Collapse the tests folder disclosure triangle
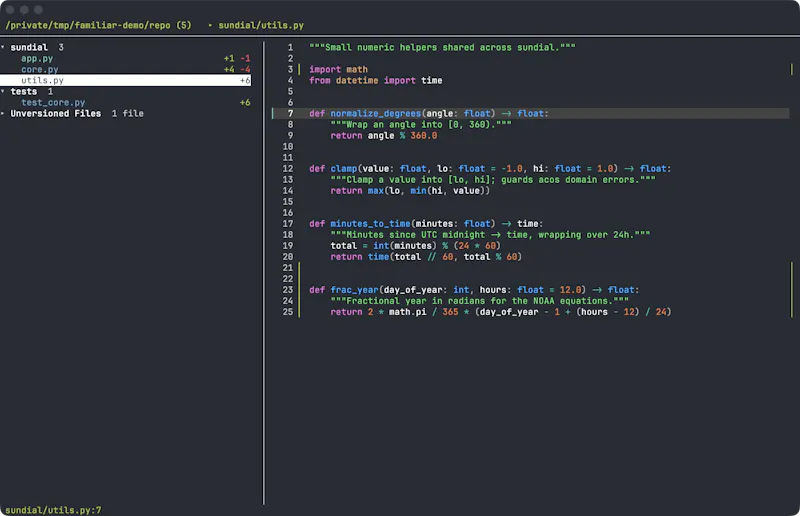The width and height of the screenshot is (800, 516). 3,92
